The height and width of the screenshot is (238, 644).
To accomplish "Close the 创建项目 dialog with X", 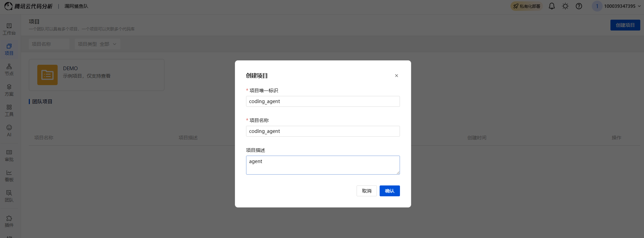I will (x=396, y=76).
